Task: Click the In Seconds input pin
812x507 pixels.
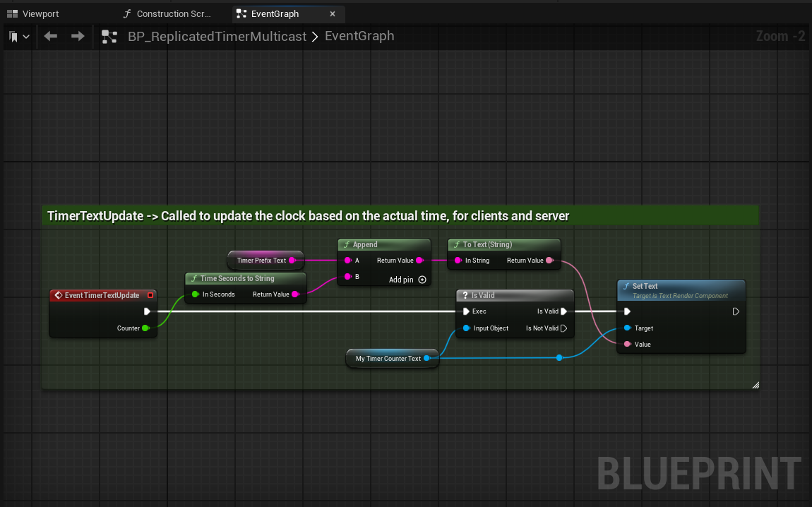Action: (195, 294)
